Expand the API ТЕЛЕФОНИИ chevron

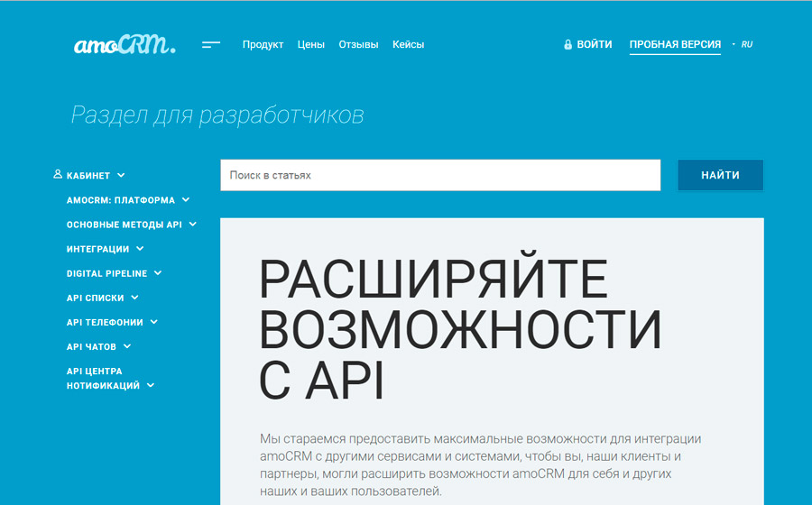click(x=153, y=322)
